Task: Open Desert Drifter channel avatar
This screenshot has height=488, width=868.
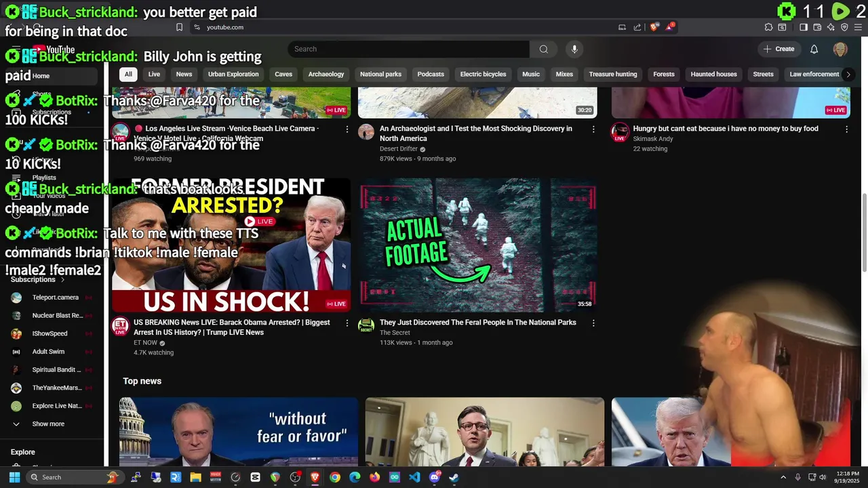Action: (366, 131)
